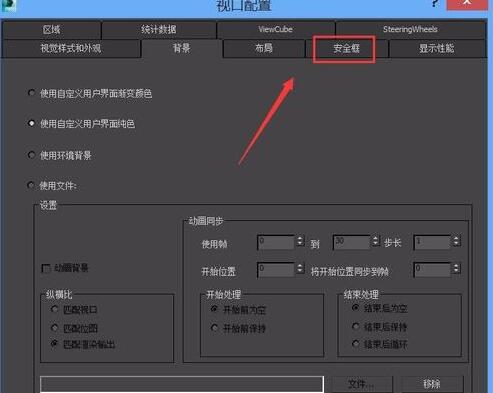Image resolution: width=493 pixels, height=393 pixels.
Task: Click the 到 end frame field
Action: (352, 242)
